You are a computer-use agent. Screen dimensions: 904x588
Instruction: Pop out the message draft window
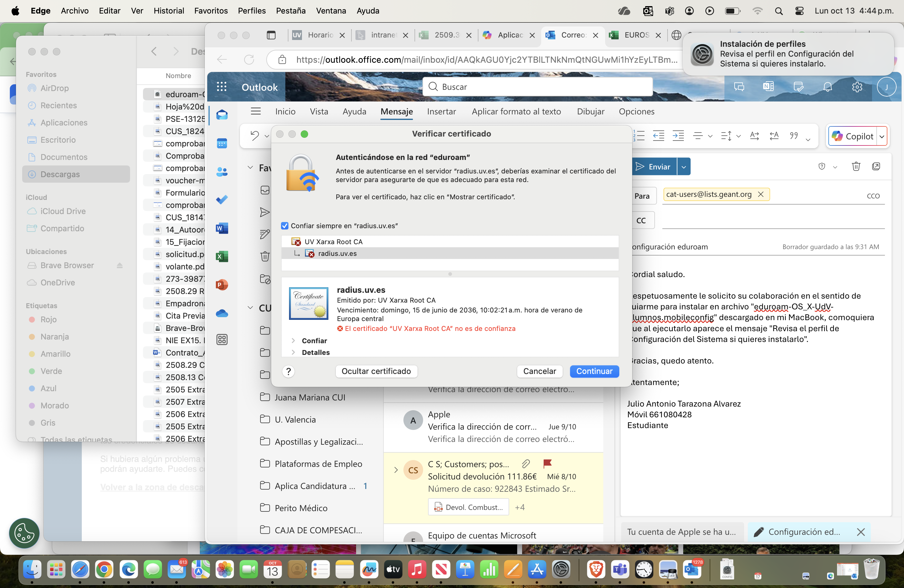pyautogui.click(x=876, y=166)
